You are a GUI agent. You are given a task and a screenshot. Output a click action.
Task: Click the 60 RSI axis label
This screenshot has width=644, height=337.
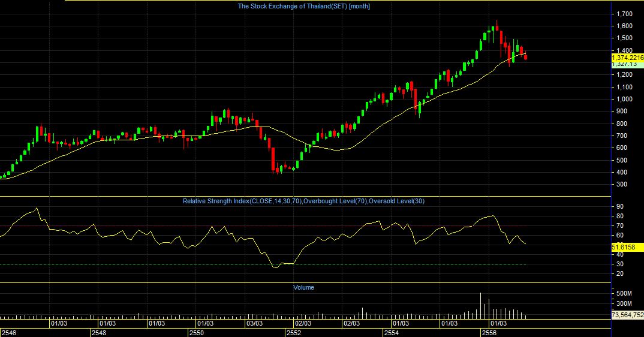click(x=620, y=236)
